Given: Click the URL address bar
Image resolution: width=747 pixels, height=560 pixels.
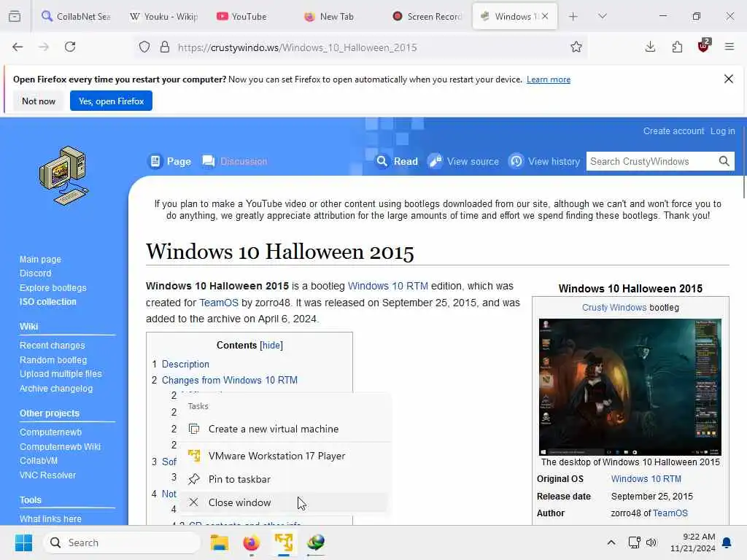Looking at the screenshot, I should 362,47.
